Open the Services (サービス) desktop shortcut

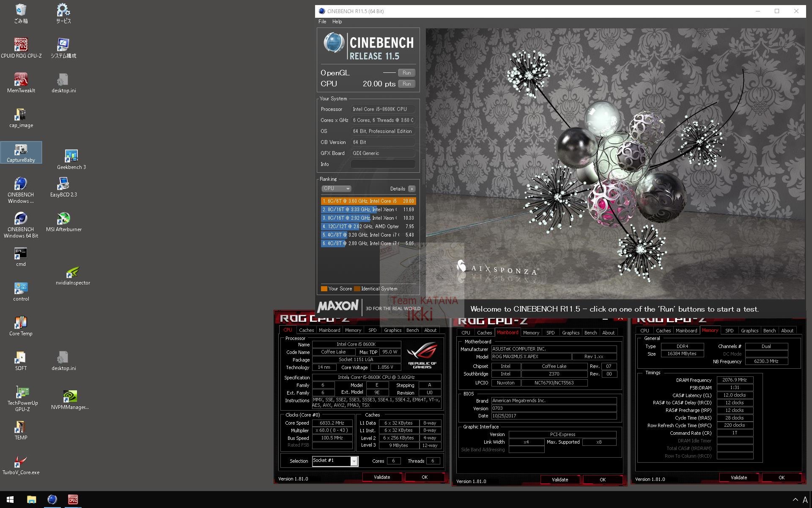pos(63,13)
